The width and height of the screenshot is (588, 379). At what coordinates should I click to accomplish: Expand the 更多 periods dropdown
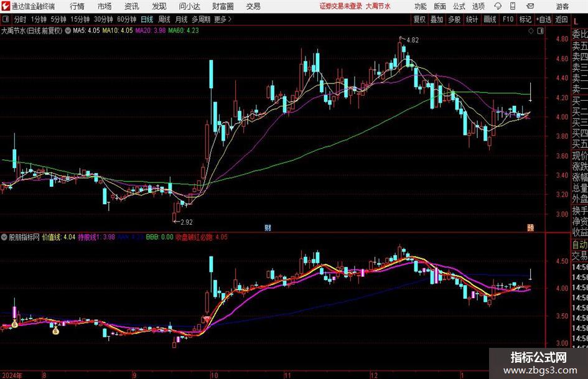(223, 19)
